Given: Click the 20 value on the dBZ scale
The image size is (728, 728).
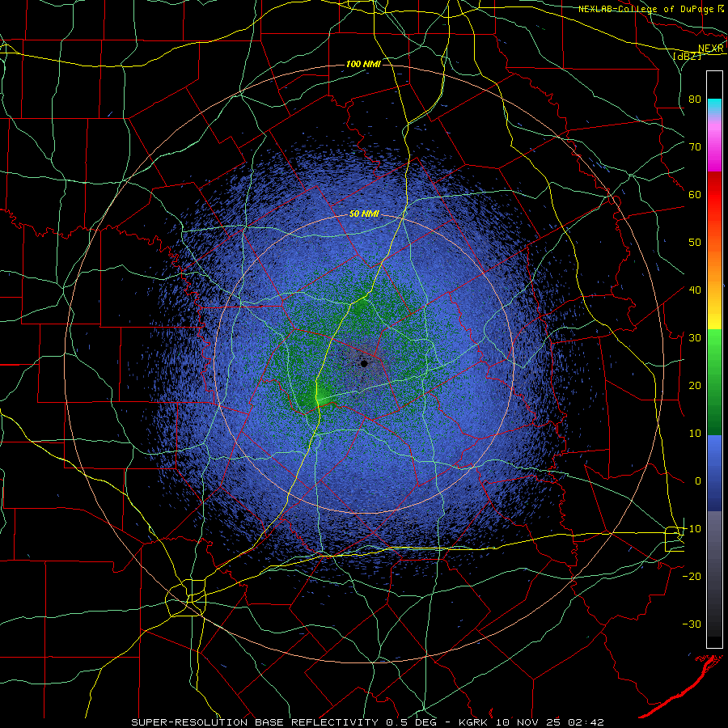Looking at the screenshot, I should click(695, 386).
